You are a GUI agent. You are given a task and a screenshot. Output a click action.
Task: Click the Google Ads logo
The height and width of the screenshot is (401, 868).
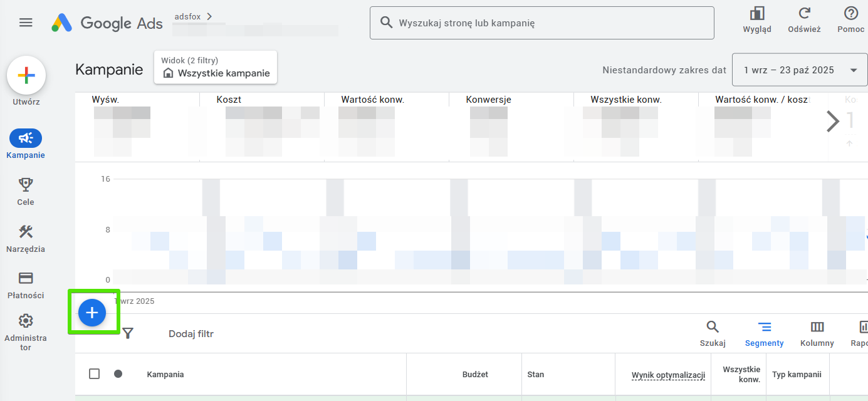pyautogui.click(x=107, y=23)
